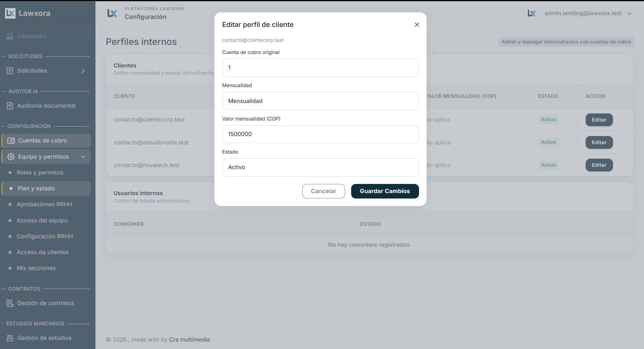Click the Lx logo beside Configuración header

112,13
